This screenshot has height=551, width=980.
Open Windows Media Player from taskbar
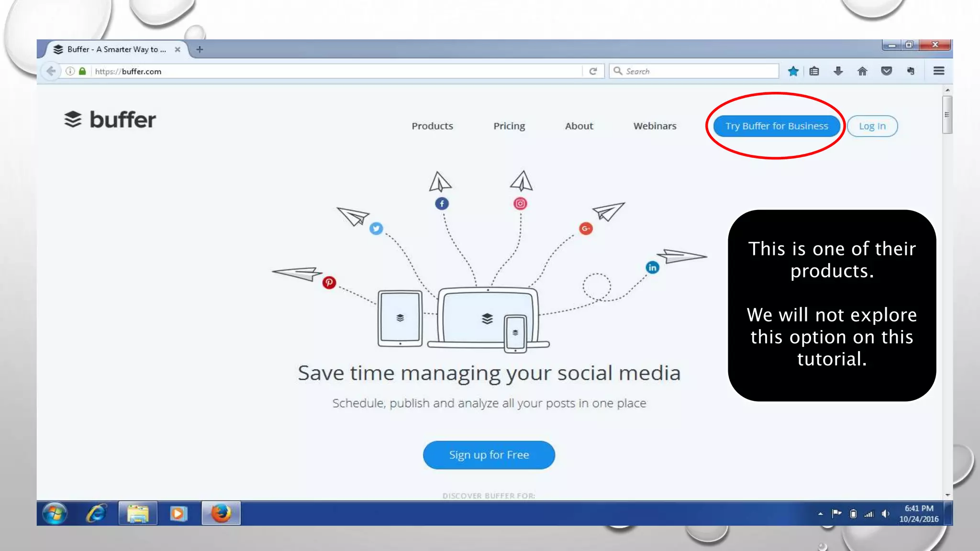(178, 514)
